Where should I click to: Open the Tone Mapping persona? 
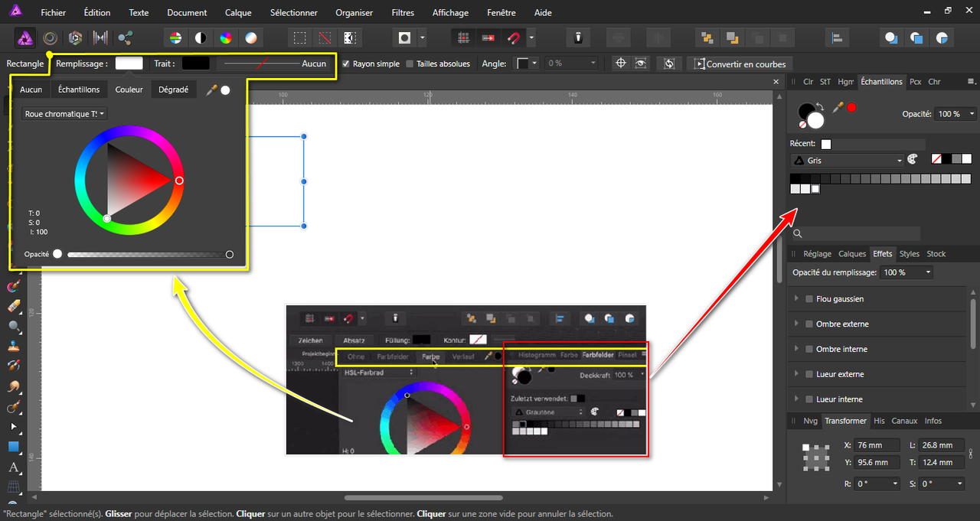coord(100,37)
